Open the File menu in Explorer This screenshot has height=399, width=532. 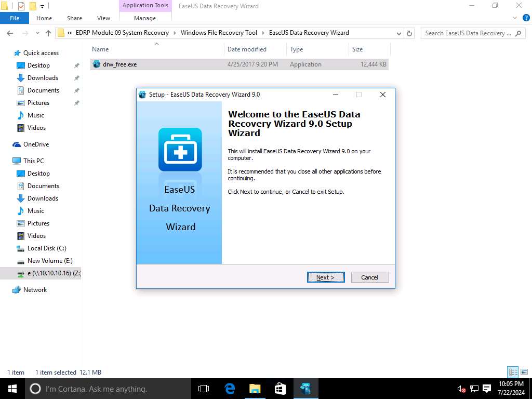(x=15, y=18)
